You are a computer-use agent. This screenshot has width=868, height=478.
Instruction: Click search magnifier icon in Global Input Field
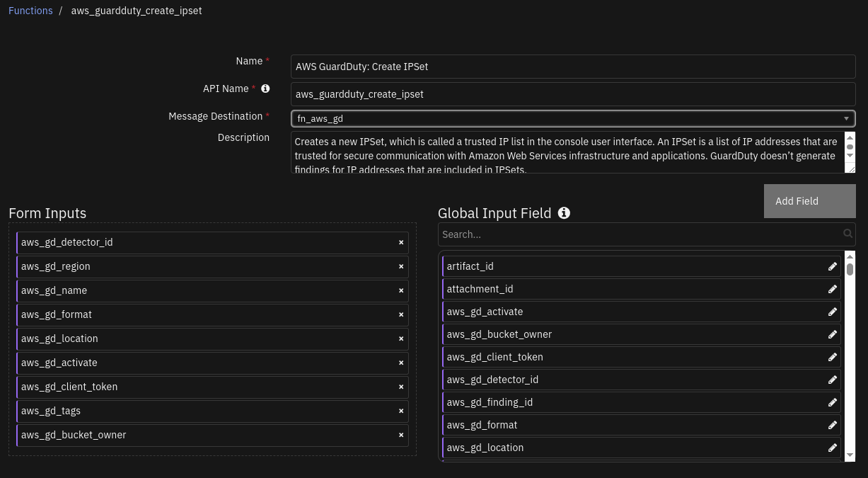tap(847, 234)
